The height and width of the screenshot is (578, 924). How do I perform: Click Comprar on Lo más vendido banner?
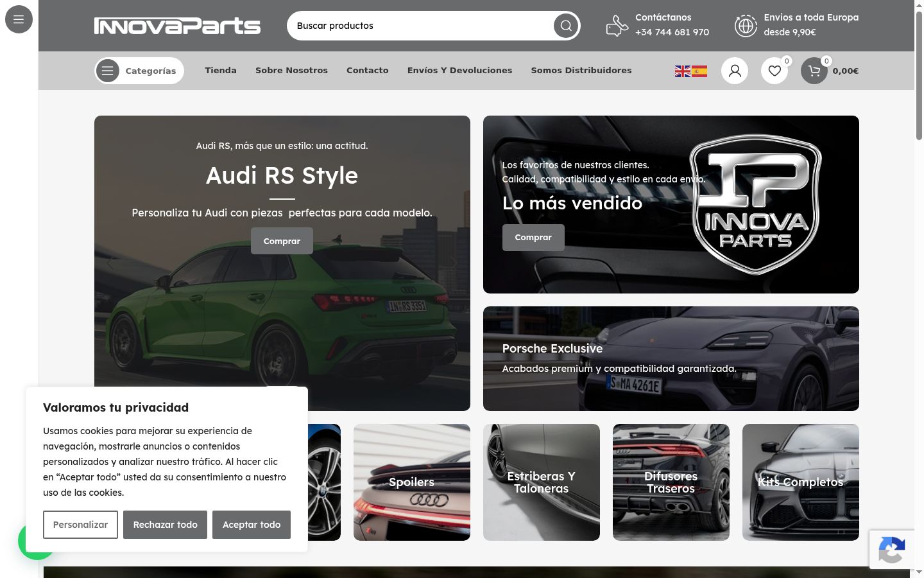(x=533, y=238)
